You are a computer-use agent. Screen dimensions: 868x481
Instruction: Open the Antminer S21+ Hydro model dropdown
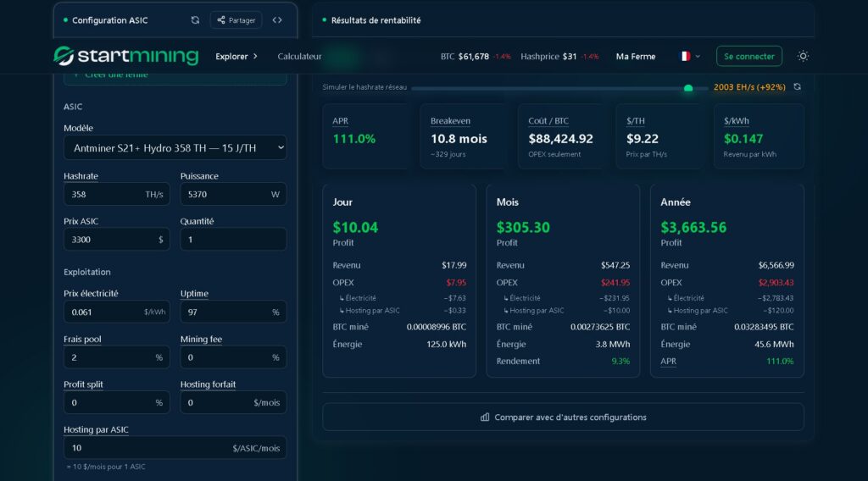coord(175,147)
